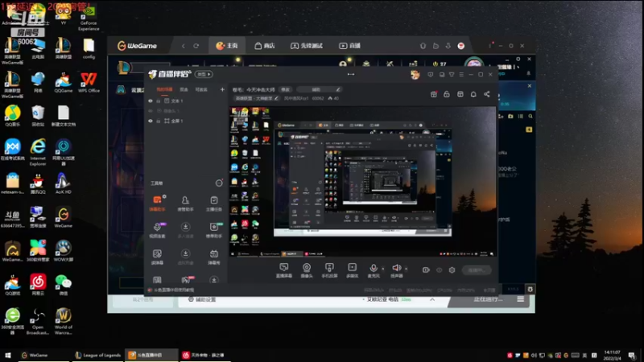The height and width of the screenshot is (362, 644).
Task: Expand WeGame bottom bar chevron up
Action: click(x=432, y=299)
